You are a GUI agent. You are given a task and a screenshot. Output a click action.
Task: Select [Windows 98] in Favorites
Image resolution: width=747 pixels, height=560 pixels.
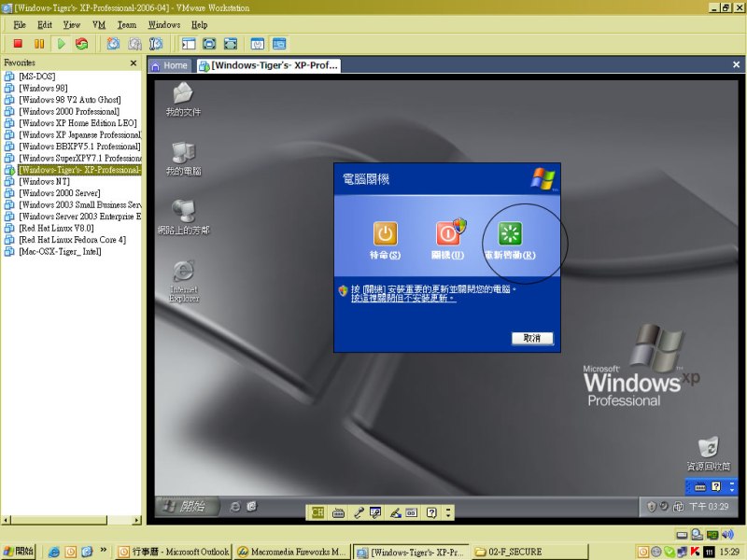43,88
